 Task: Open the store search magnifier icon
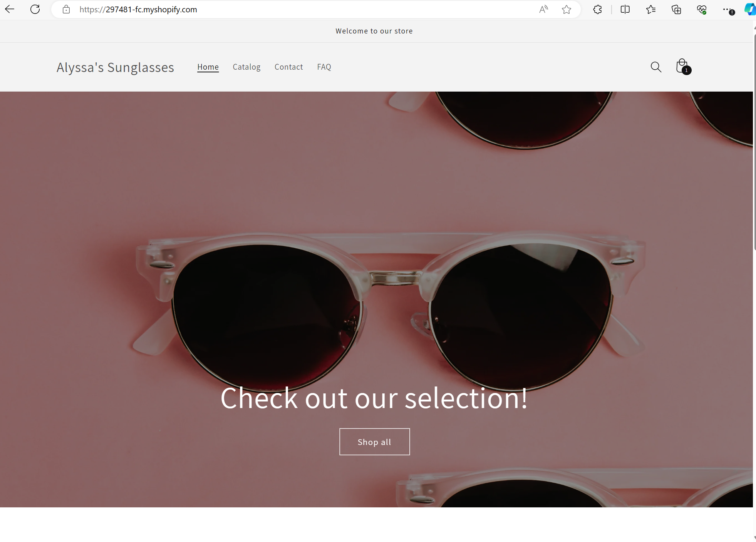tap(656, 67)
